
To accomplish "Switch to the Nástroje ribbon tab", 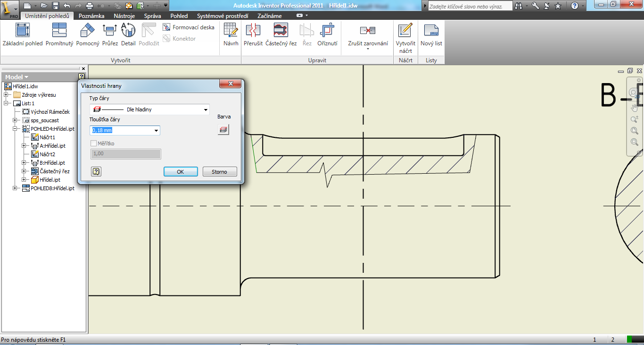I will click(x=124, y=16).
